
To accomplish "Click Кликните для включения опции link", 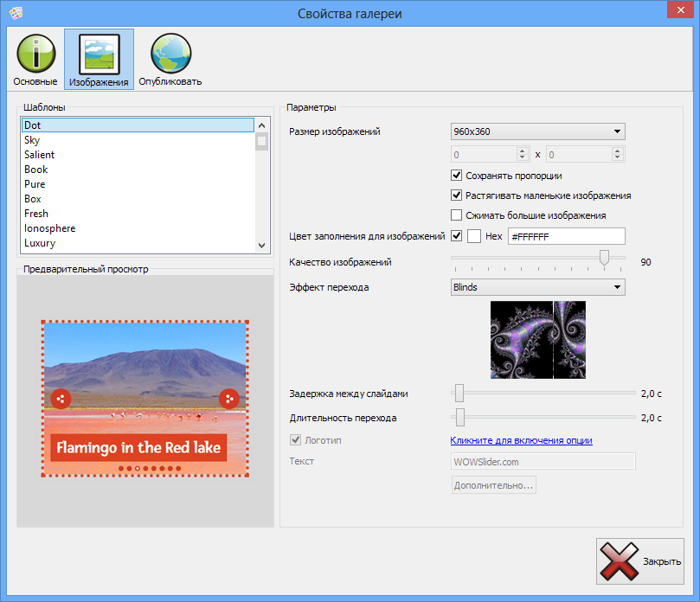I will (x=521, y=440).
